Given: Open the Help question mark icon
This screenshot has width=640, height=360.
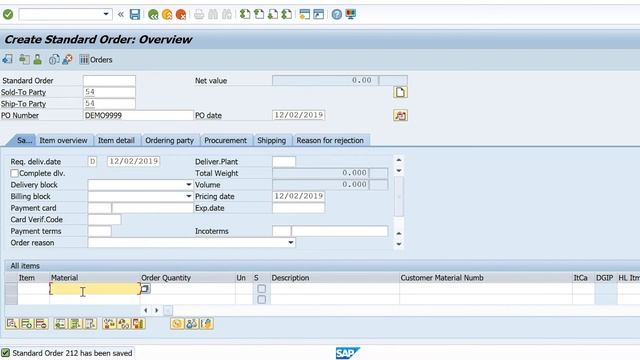Looking at the screenshot, I should click(336, 15).
